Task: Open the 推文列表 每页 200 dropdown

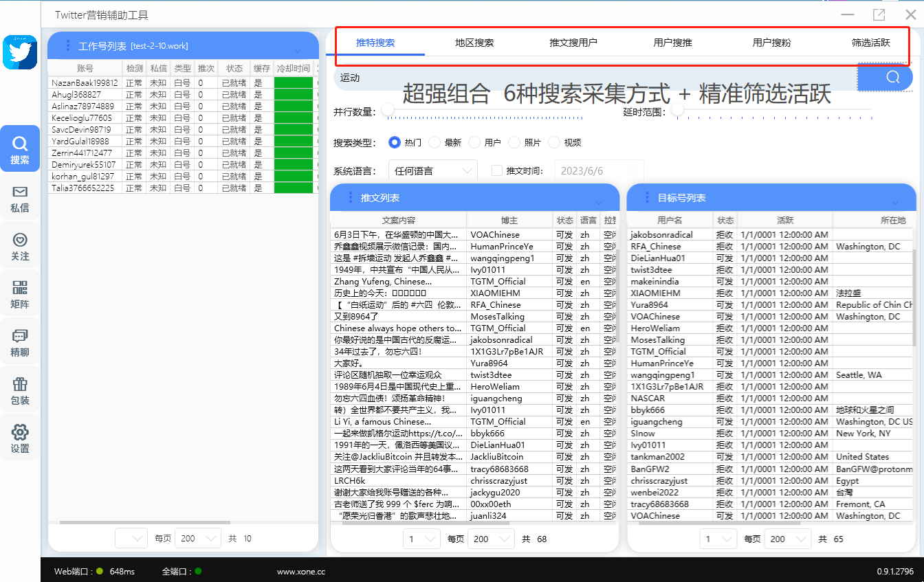Action: click(x=491, y=539)
